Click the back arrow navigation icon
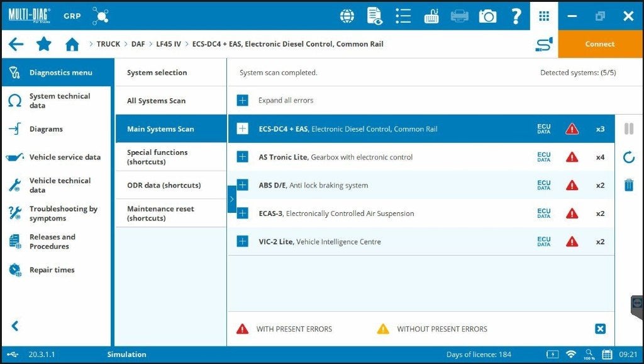The width and height of the screenshot is (644, 364). 16,44
